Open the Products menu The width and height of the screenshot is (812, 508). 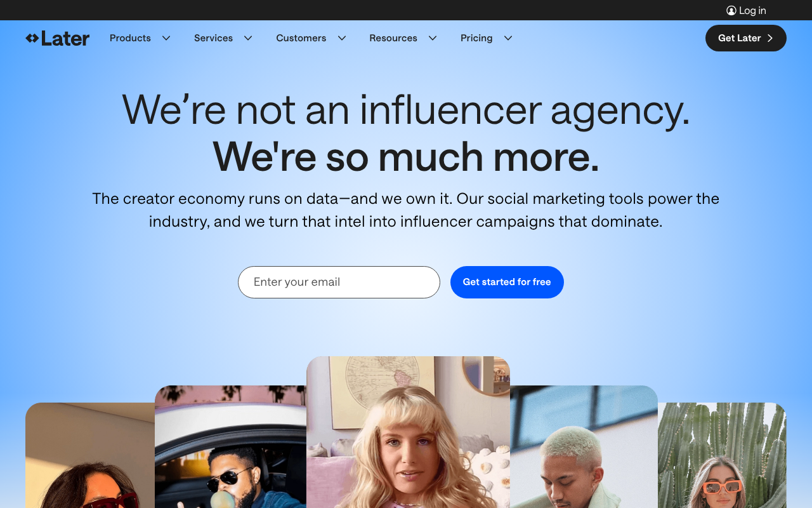(x=130, y=38)
